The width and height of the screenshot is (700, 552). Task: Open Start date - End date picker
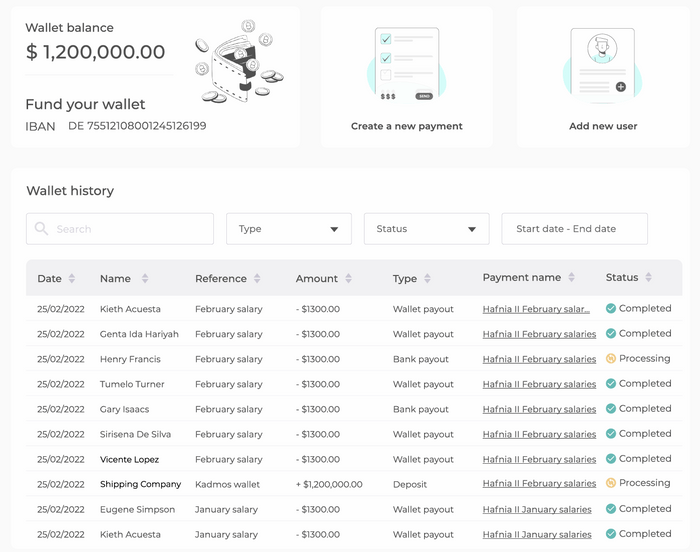click(574, 229)
